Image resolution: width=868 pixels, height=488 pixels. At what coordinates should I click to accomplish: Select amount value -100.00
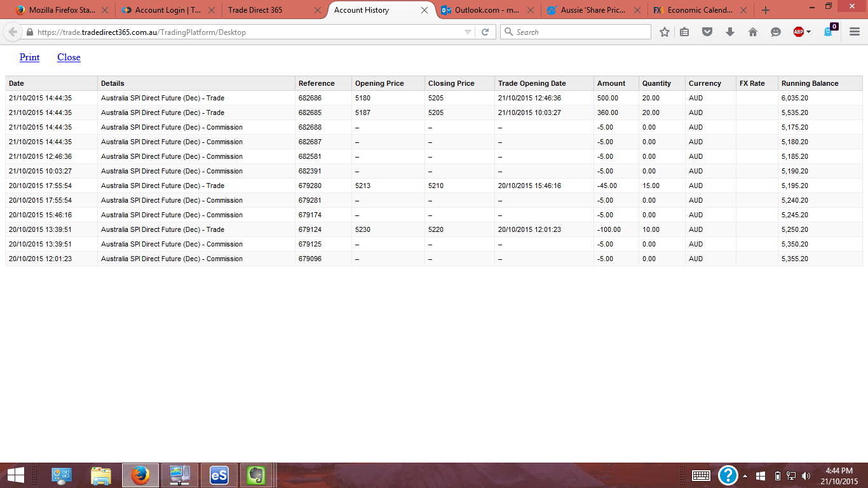(x=609, y=230)
